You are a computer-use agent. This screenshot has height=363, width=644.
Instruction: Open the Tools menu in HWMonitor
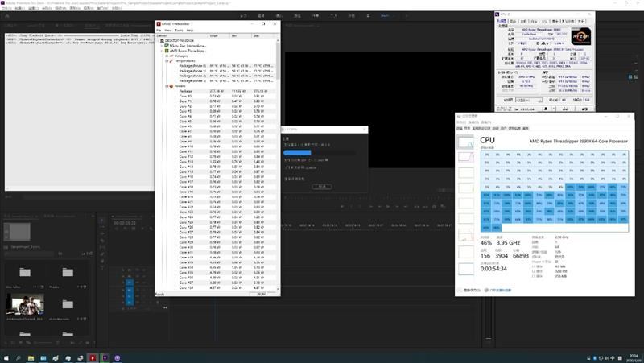[179, 30]
